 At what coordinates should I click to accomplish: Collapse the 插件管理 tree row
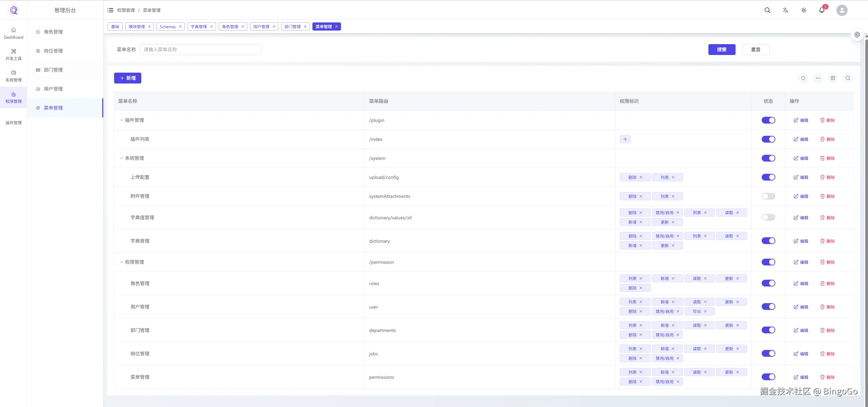pos(122,120)
